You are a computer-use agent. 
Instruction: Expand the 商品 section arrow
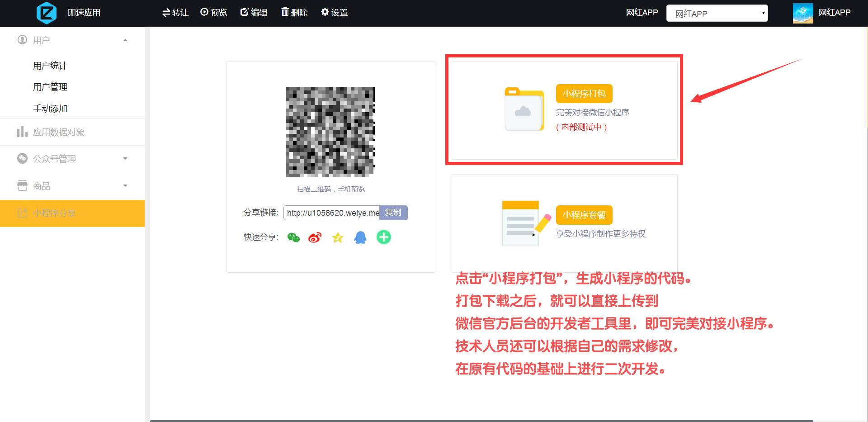[125, 186]
